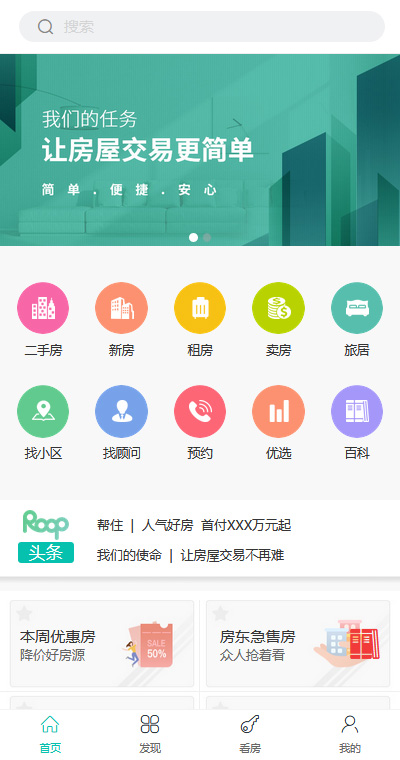Screen dimensions: 400x760
Task: Click the search magnifier icon
Action: pos(45,27)
